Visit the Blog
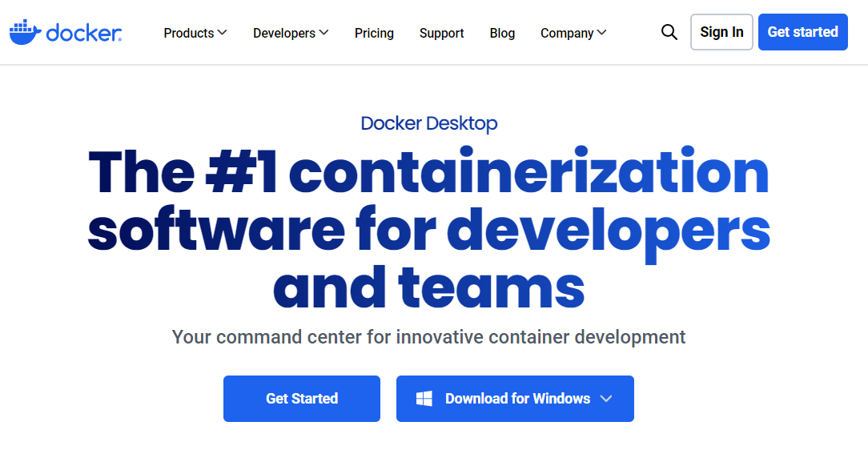868x474 pixels. 502,33
